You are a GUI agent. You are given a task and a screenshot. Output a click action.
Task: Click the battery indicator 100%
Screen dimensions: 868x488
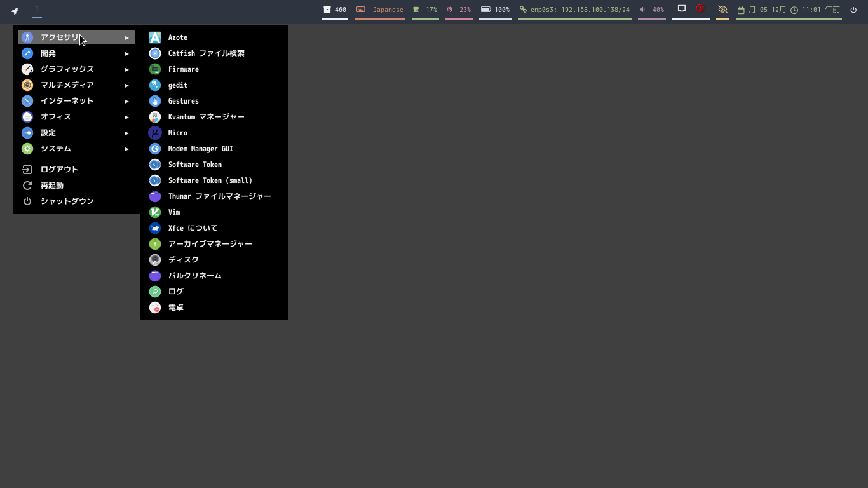(x=495, y=10)
